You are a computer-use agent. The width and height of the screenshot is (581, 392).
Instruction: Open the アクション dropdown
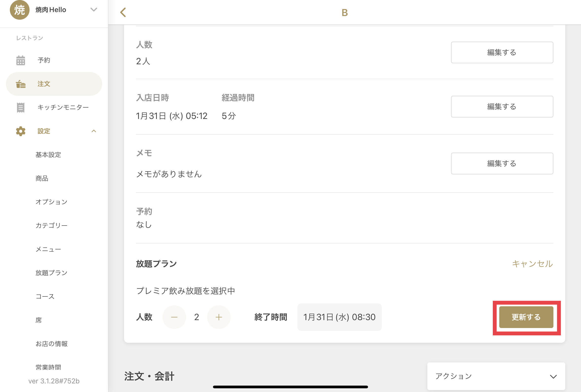496,376
